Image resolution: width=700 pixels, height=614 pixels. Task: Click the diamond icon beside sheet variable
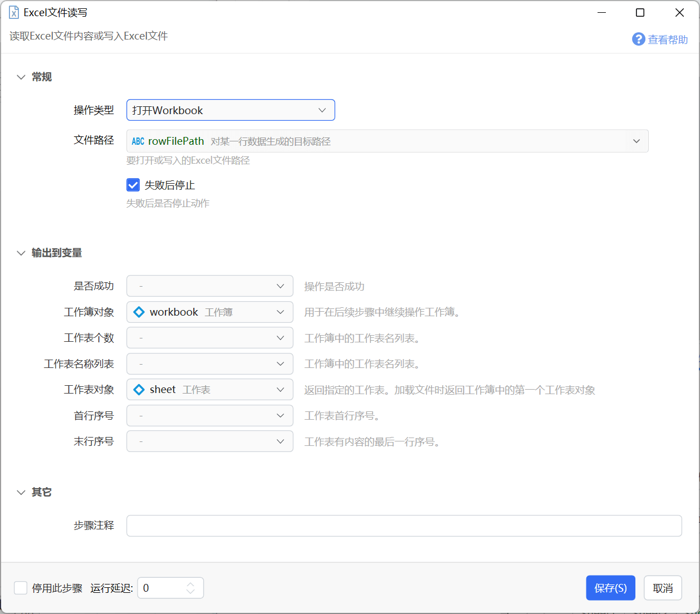pos(139,390)
